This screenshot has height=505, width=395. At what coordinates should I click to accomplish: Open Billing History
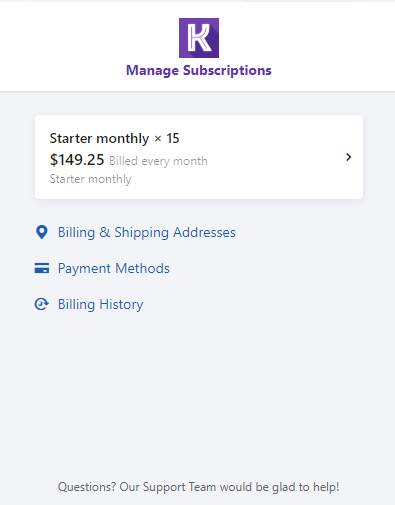click(100, 304)
